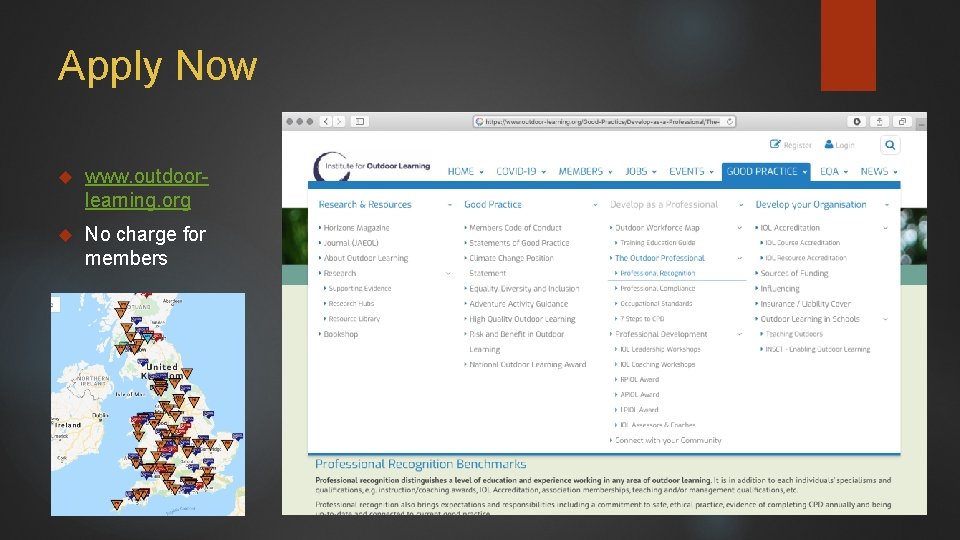Screen dimensions: 960x540
Task: Click the Professional Recognition Benchmarks heading
Action: click(x=421, y=464)
